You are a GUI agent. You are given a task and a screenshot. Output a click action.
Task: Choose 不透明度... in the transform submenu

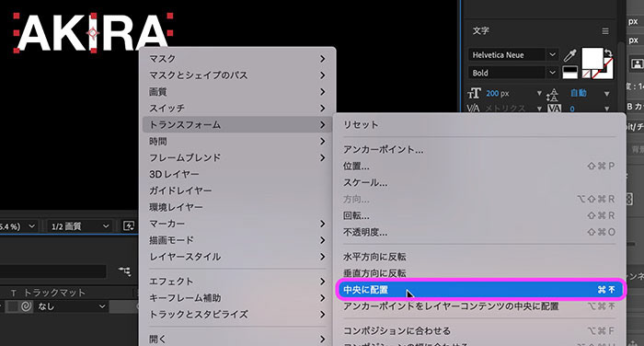(x=479, y=232)
